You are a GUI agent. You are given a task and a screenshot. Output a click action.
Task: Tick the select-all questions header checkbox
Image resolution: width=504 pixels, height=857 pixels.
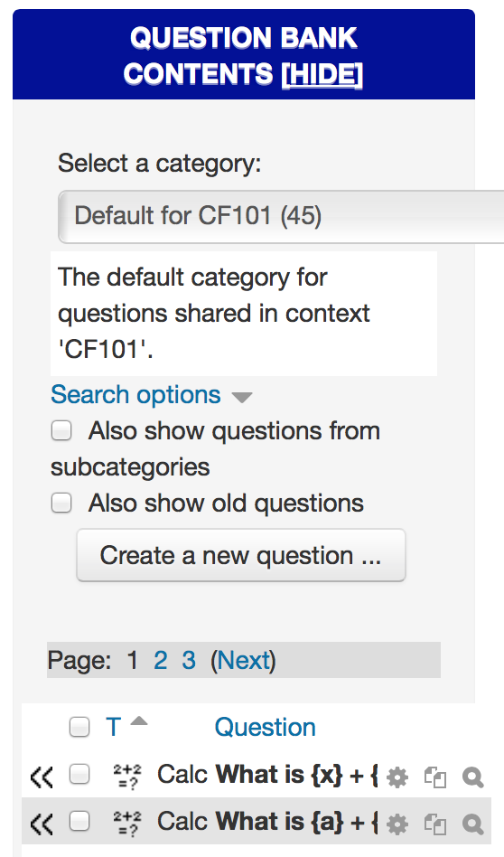click(79, 727)
